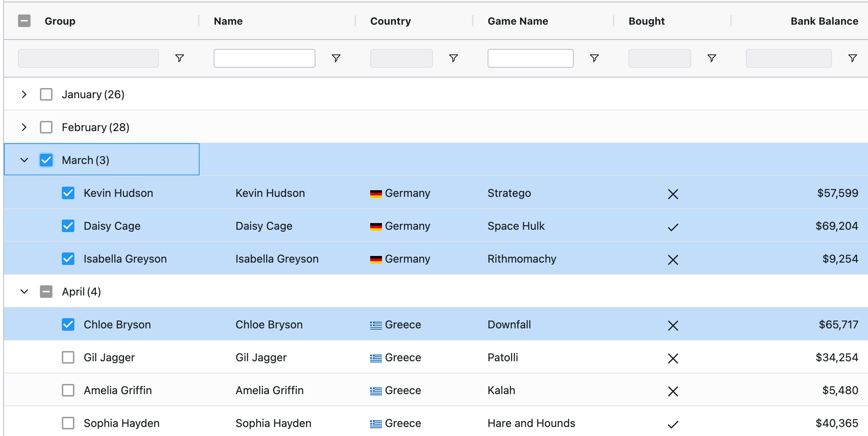The height and width of the screenshot is (436, 868).
Task: Open the Bank Balance filter icon
Action: 852,58
